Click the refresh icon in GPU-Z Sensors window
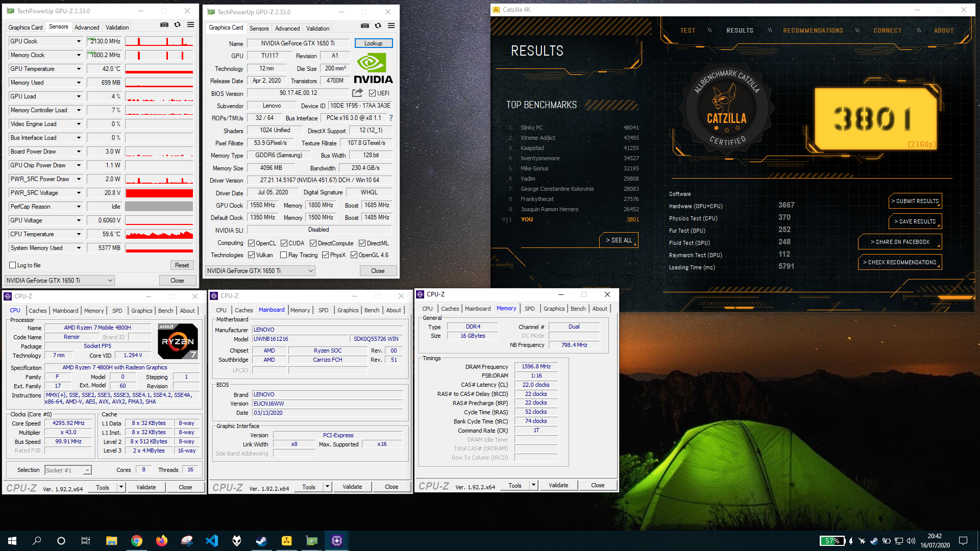 (x=177, y=25)
